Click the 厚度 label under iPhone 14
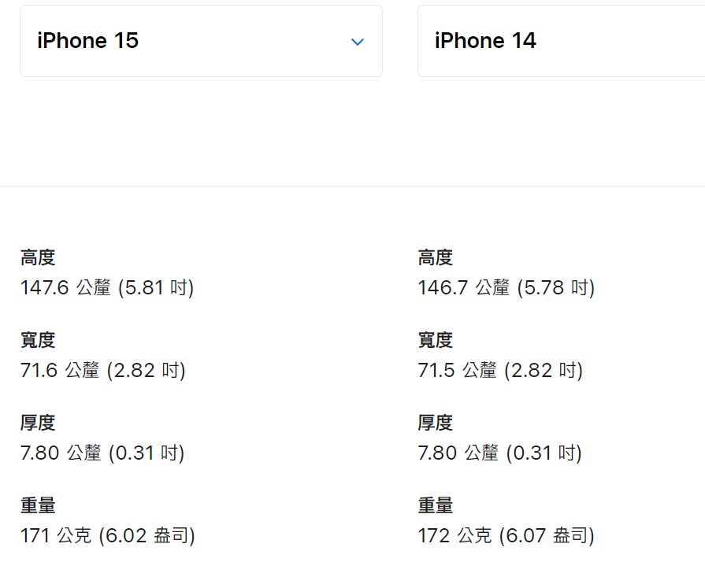This screenshot has height=588, width=705. pos(436,423)
